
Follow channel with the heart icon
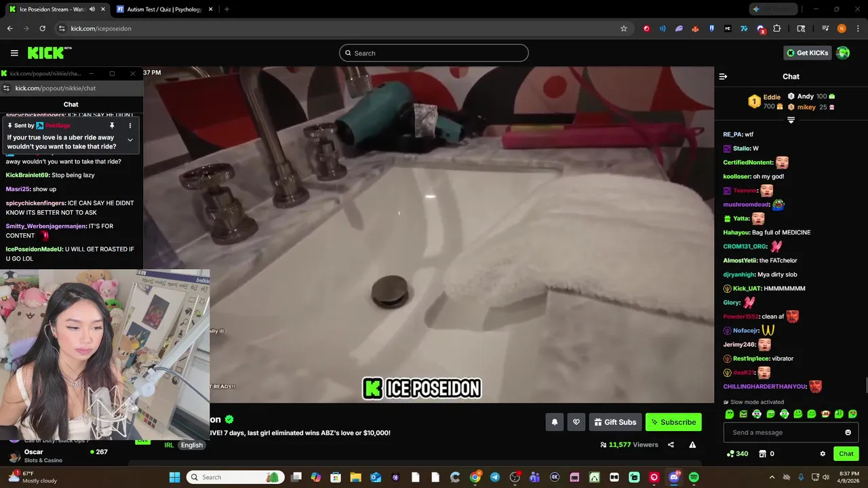click(576, 422)
